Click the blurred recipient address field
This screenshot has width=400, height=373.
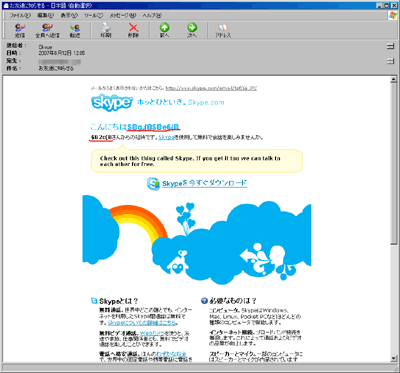pos(60,62)
